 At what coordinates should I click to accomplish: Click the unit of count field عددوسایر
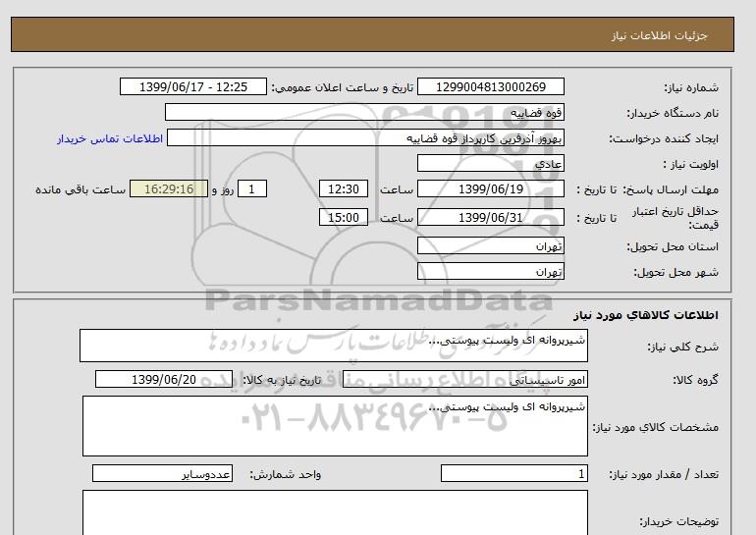click(x=162, y=474)
